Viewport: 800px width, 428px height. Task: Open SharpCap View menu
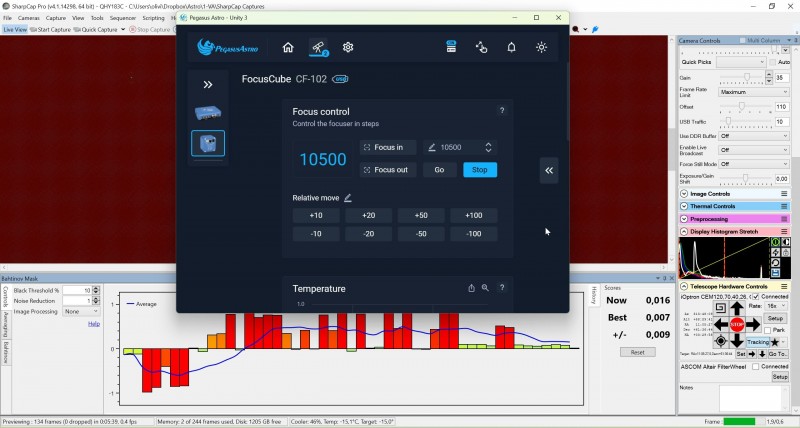78,18
